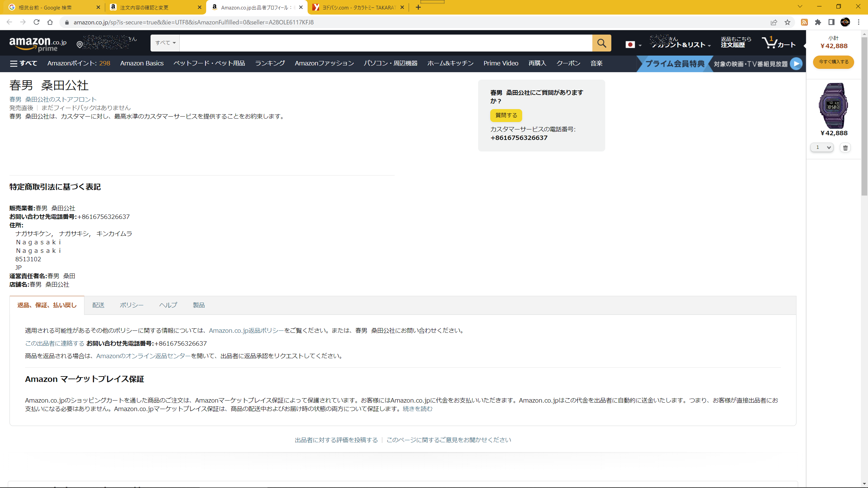Image resolution: width=868 pixels, height=488 pixels.
Task: Expand アカウント&リスト menu
Action: [x=681, y=42]
